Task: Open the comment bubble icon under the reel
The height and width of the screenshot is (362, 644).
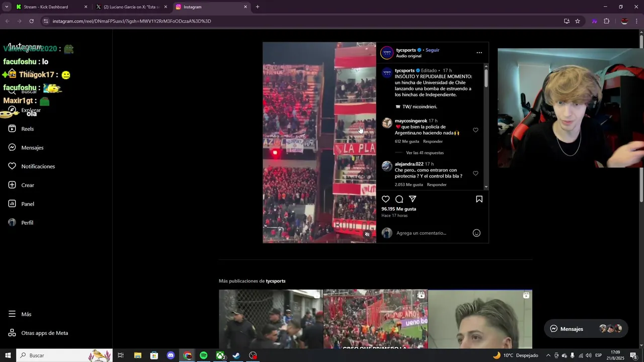Action: click(x=399, y=199)
